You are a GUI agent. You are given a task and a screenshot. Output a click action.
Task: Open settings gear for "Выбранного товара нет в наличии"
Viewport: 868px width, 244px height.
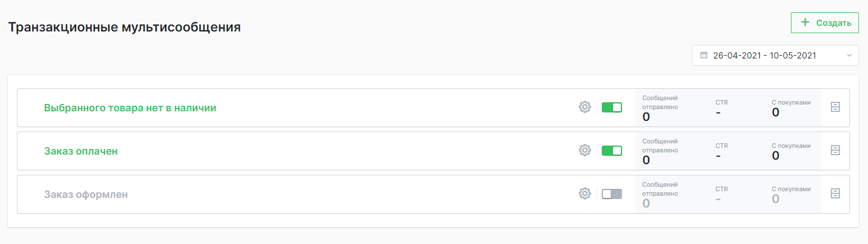click(x=585, y=107)
